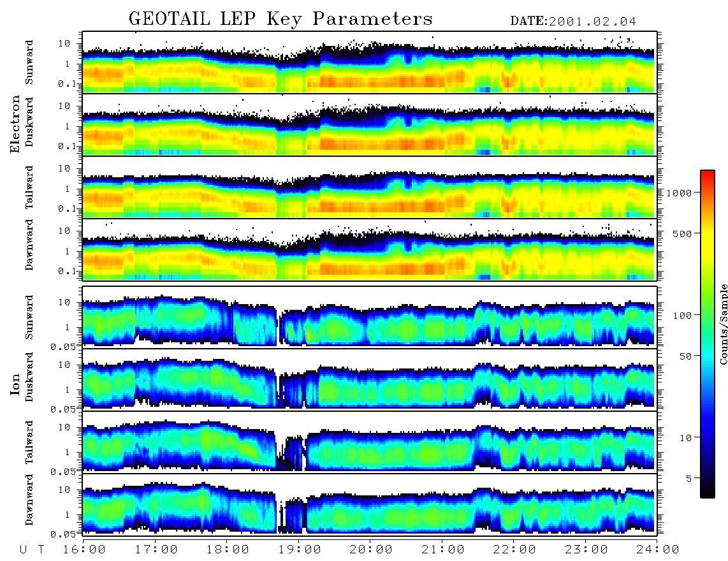Click the Electron group axis label

pos(15,124)
